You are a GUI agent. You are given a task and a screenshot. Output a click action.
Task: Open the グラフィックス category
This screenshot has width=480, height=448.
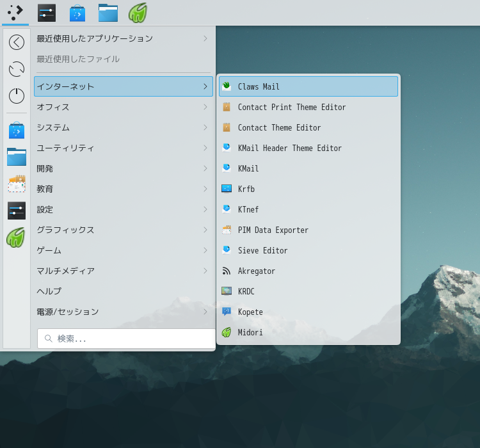(x=124, y=230)
